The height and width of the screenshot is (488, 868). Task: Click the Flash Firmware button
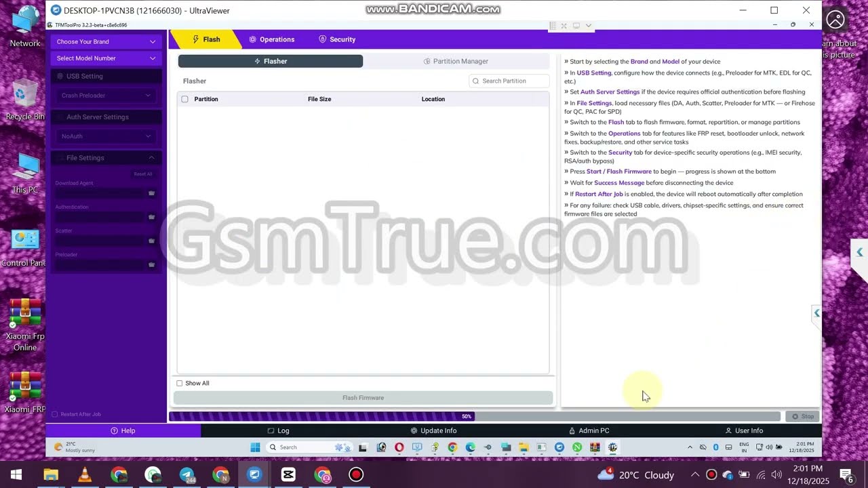point(363,398)
